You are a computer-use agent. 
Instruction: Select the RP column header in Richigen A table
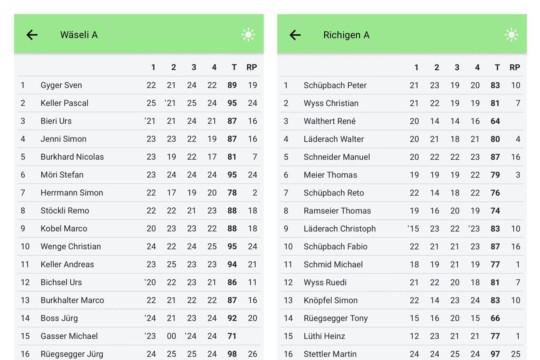515,67
